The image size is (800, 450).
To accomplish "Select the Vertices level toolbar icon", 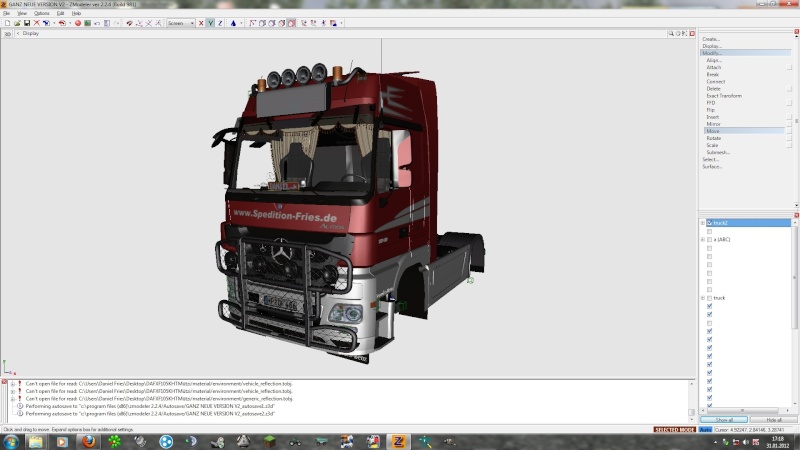I will click(x=253, y=23).
